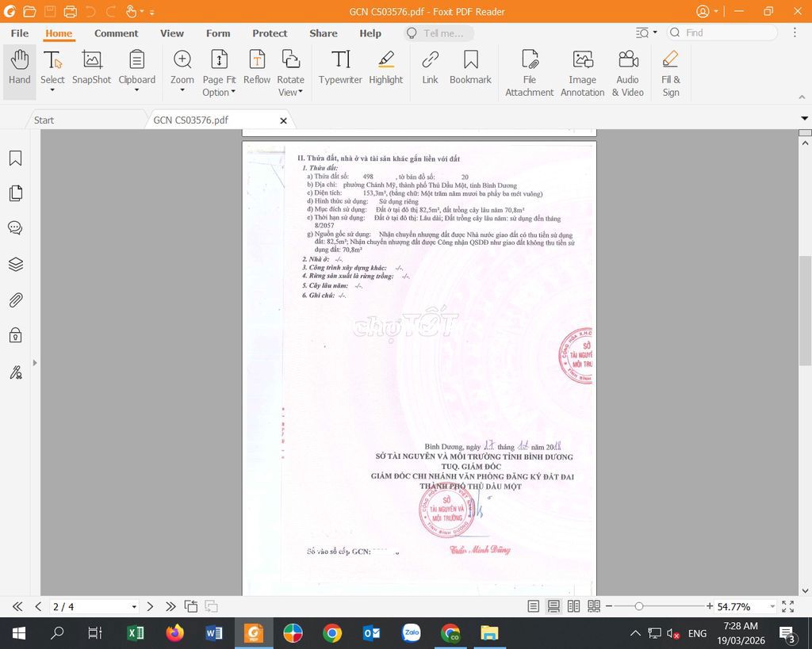Expand the Rotate View dropdown
Screen dimensions: 812x649
click(290, 93)
